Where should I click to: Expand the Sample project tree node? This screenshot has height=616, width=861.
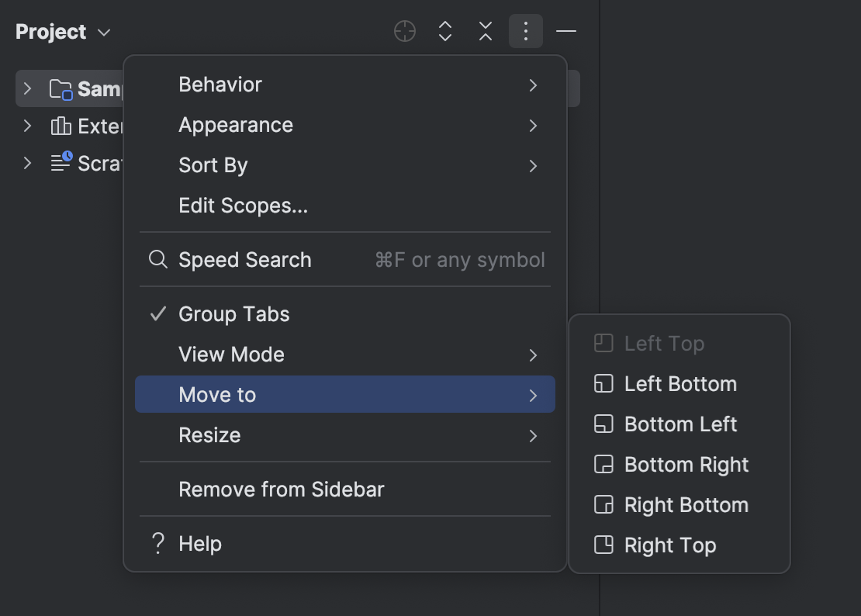pos(26,88)
